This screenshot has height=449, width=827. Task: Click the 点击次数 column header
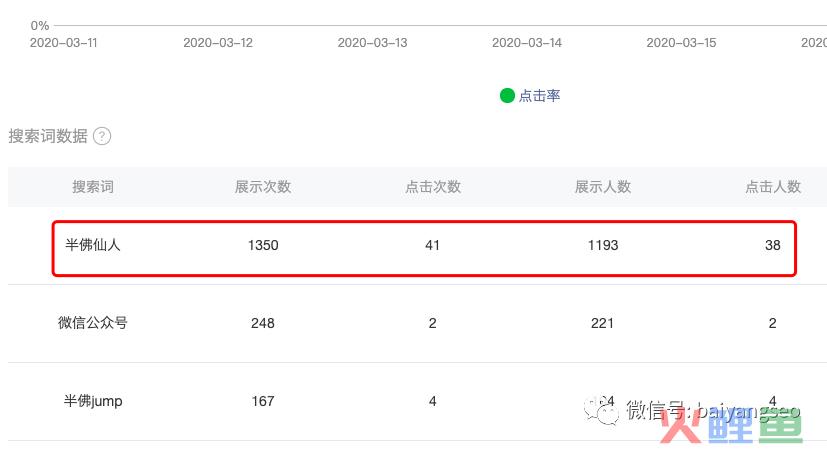click(433, 187)
